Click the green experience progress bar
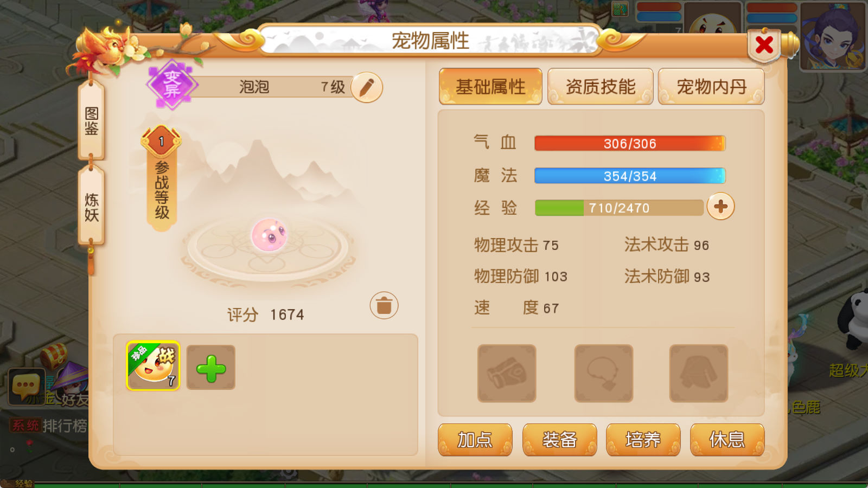The height and width of the screenshot is (488, 868). 619,208
